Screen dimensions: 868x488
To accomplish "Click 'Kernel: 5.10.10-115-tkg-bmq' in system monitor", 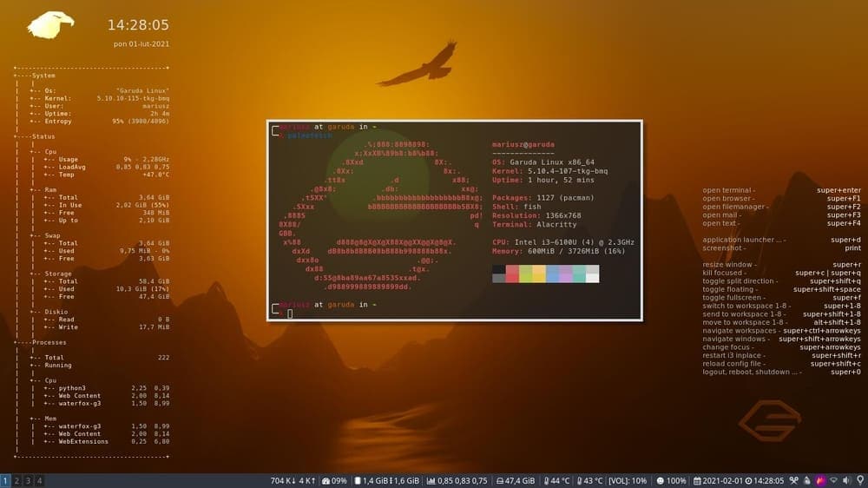I will tap(100, 98).
